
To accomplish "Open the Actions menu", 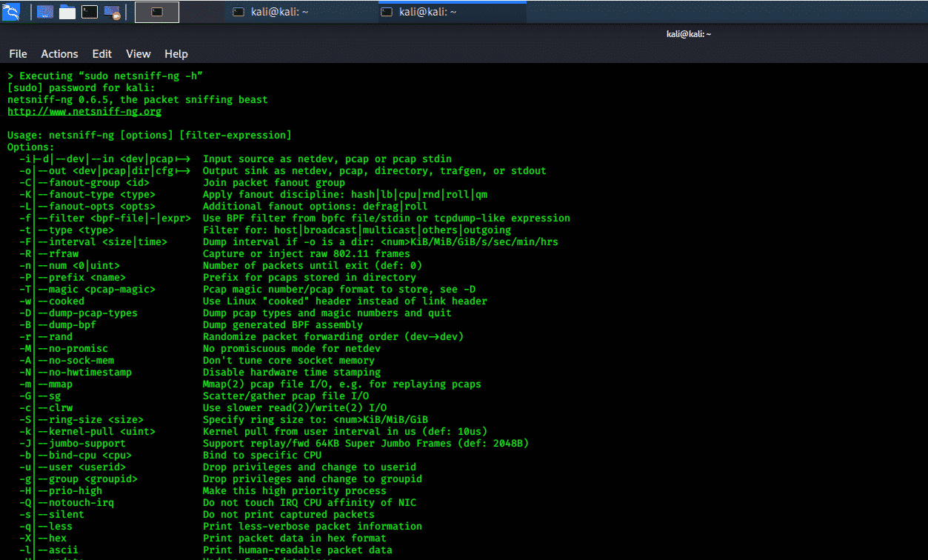I will [x=59, y=54].
